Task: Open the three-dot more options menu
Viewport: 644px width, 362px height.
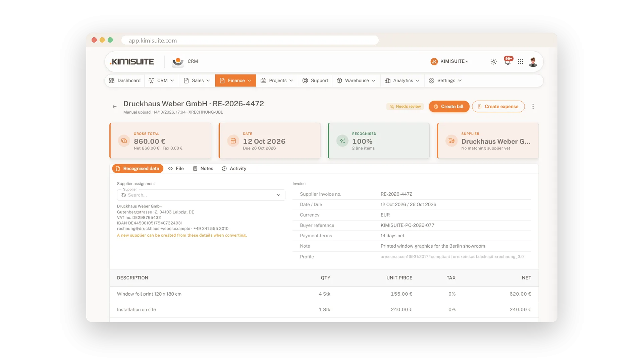Action: pyautogui.click(x=533, y=107)
